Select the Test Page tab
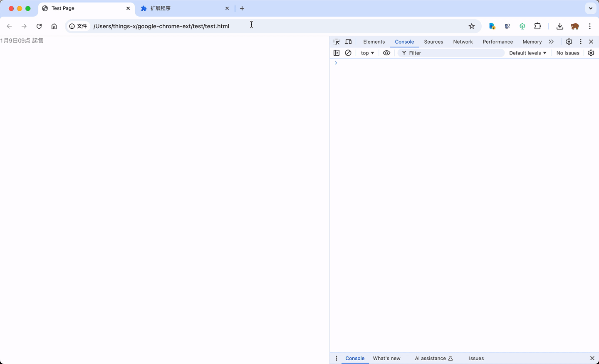The width and height of the screenshot is (599, 364). click(87, 8)
